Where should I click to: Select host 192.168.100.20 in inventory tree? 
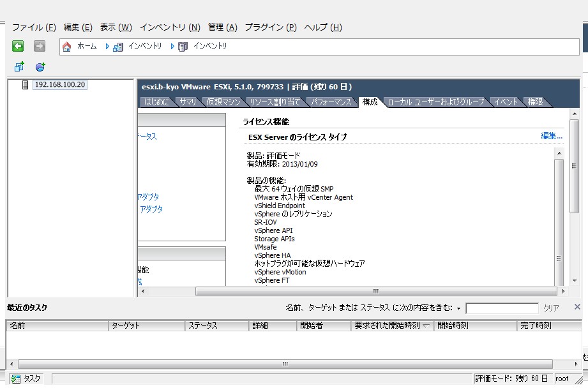(60, 85)
